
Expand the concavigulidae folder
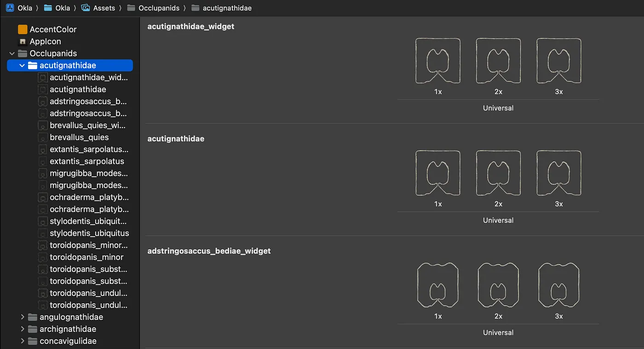click(x=22, y=341)
